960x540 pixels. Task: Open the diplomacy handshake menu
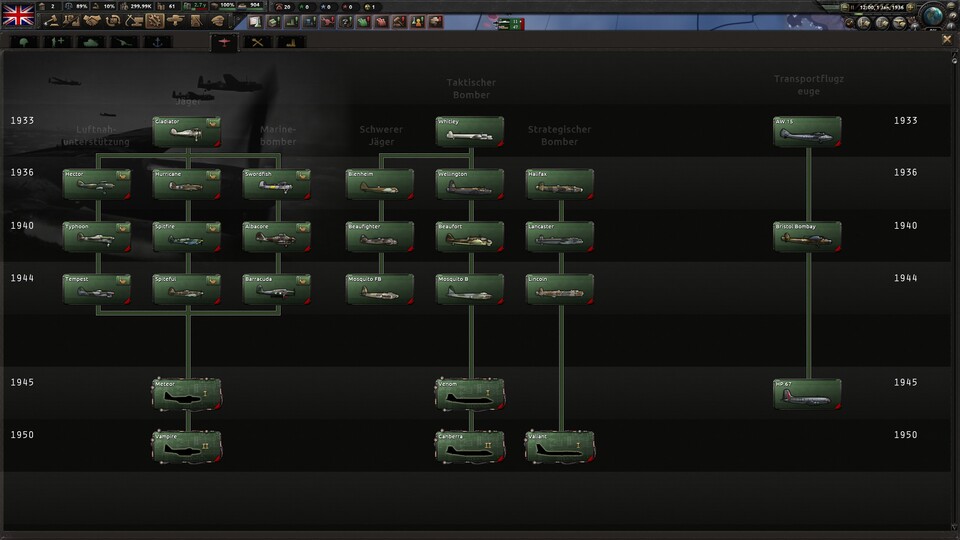point(92,21)
